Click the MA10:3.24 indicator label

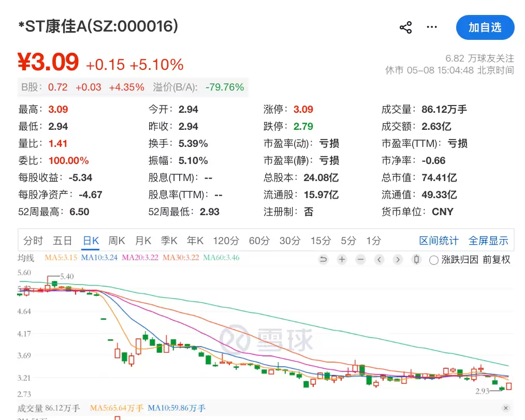[99, 258]
